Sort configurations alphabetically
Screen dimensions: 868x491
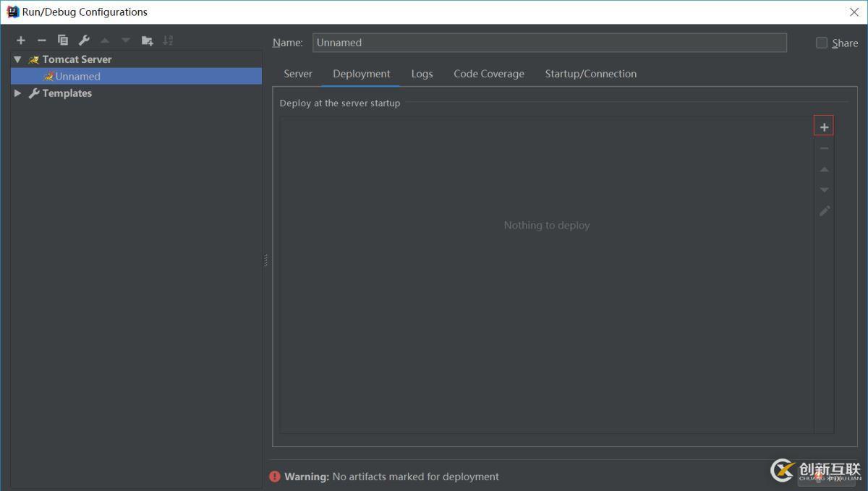(x=168, y=40)
